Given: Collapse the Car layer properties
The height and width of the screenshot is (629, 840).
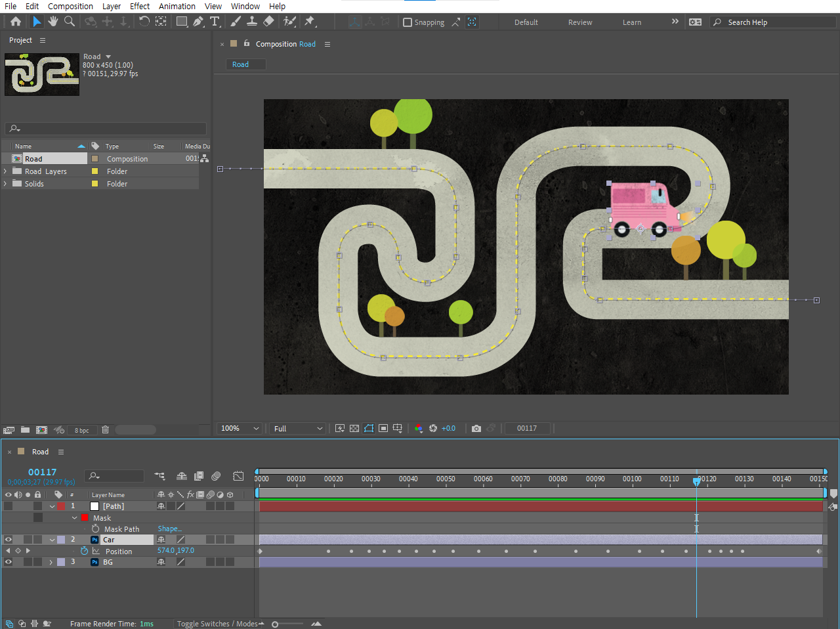Looking at the screenshot, I should point(52,540).
